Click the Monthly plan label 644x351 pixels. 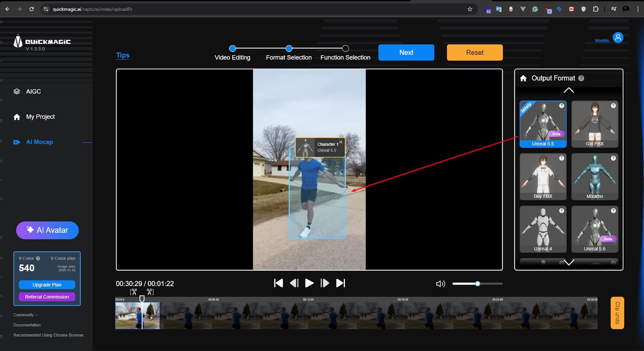pos(602,41)
